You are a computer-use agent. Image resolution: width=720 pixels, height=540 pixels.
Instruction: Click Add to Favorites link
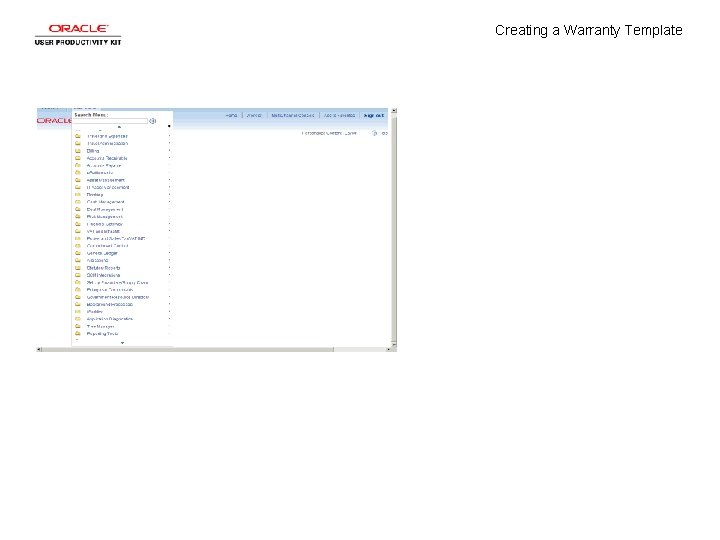click(x=339, y=115)
